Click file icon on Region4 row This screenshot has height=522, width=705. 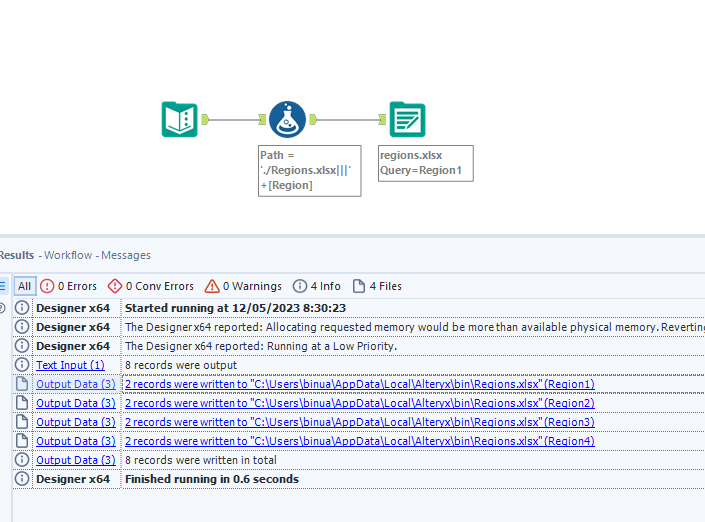point(22,441)
